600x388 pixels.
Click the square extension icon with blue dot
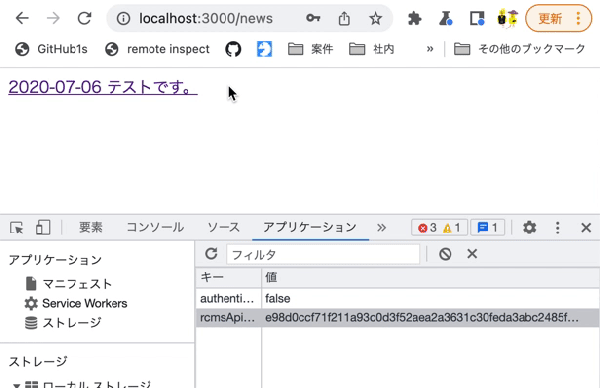(477, 18)
